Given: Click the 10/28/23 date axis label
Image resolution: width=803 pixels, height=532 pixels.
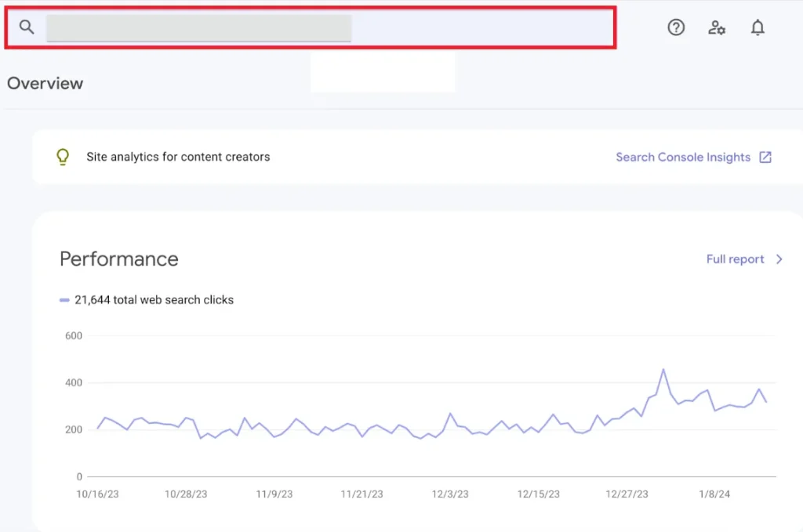Looking at the screenshot, I should [x=186, y=494].
